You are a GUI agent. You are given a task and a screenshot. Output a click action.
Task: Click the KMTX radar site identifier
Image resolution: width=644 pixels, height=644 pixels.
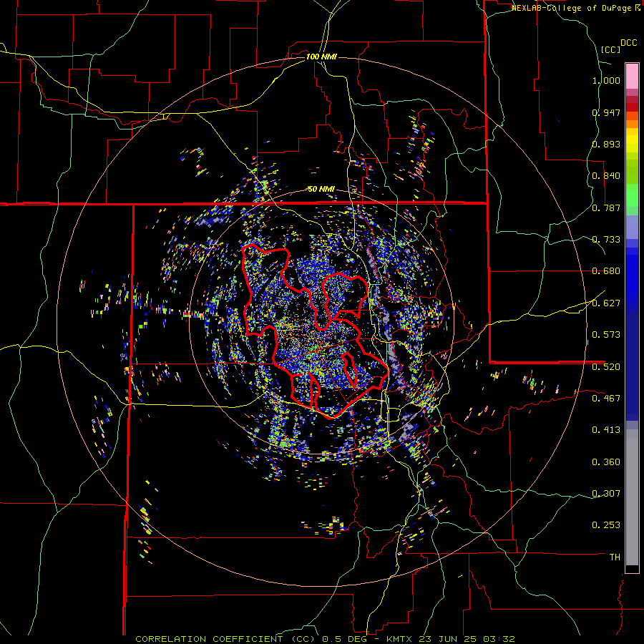click(x=401, y=639)
